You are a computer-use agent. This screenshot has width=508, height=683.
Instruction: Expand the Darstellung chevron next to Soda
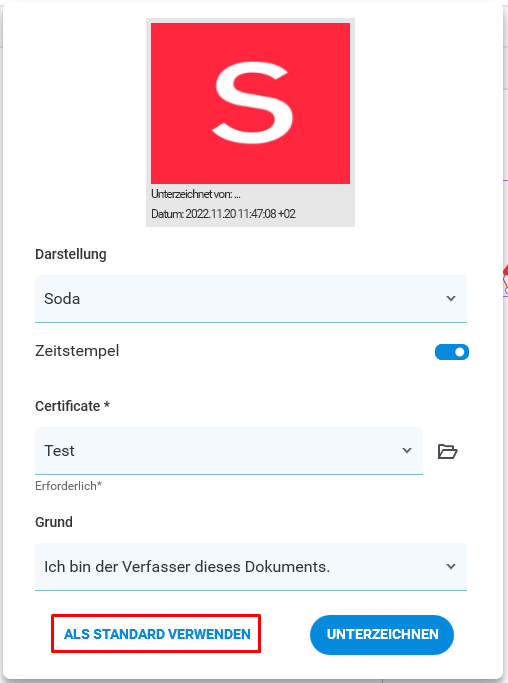pos(451,298)
